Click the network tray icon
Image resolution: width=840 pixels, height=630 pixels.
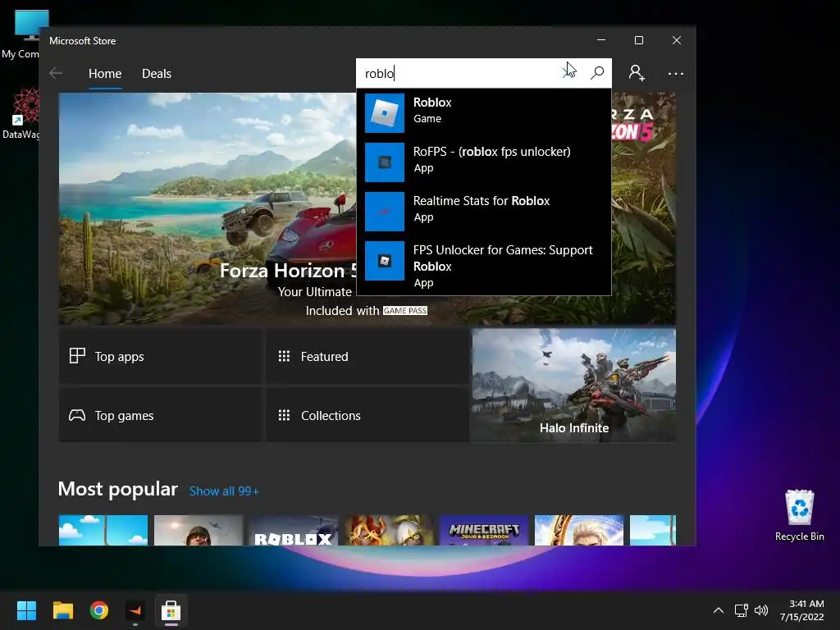(x=741, y=610)
